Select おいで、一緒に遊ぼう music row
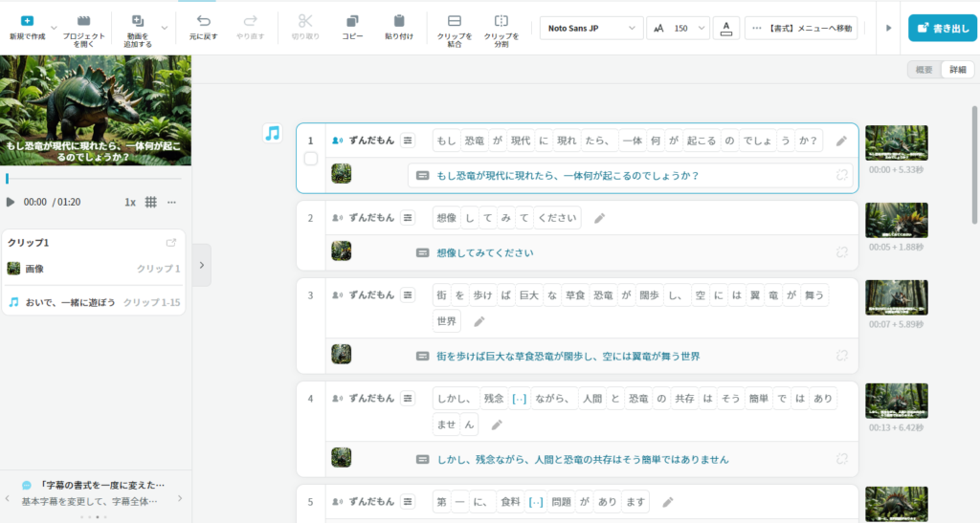 94,303
